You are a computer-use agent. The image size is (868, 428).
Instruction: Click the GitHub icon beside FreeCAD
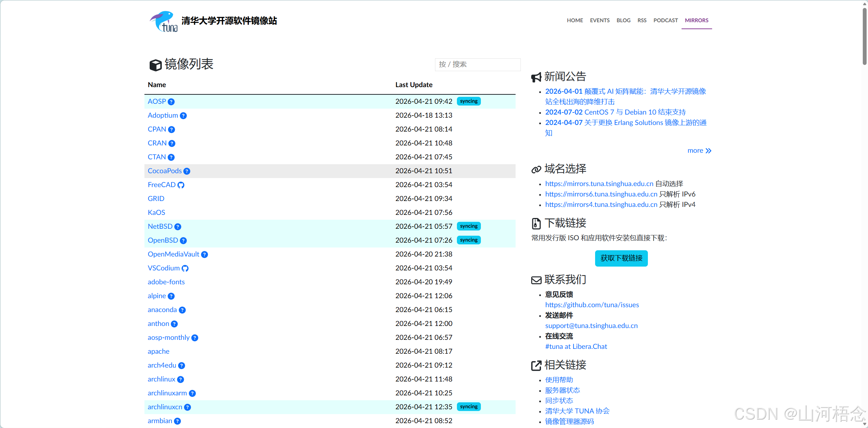pyautogui.click(x=181, y=185)
